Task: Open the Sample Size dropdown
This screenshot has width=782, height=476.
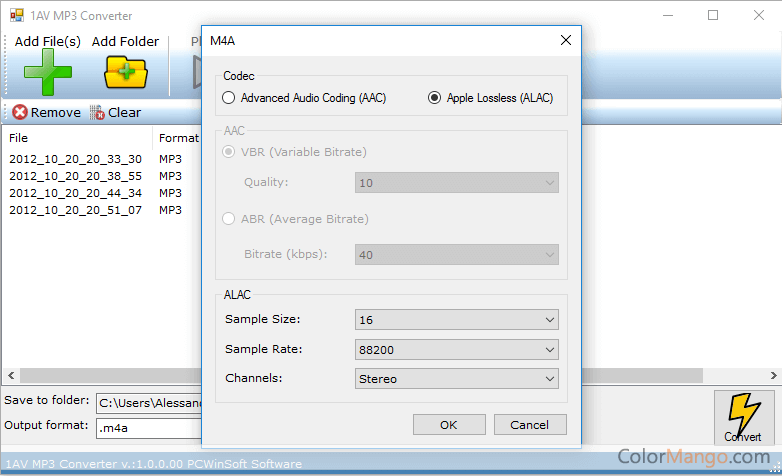Action: (x=456, y=320)
